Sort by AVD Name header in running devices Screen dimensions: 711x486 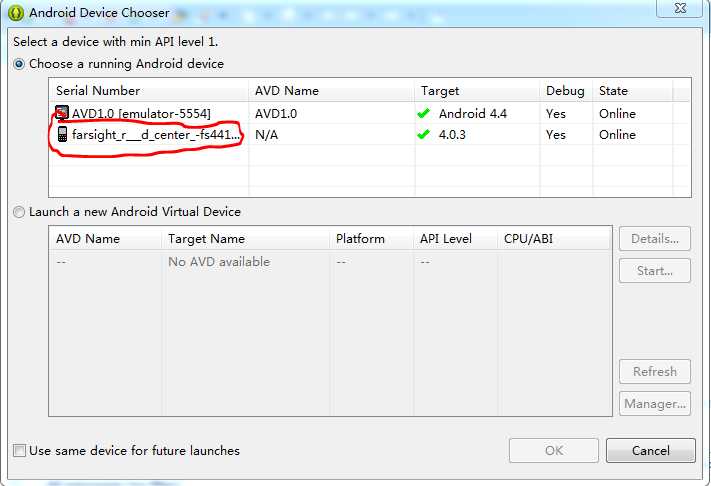pos(331,91)
